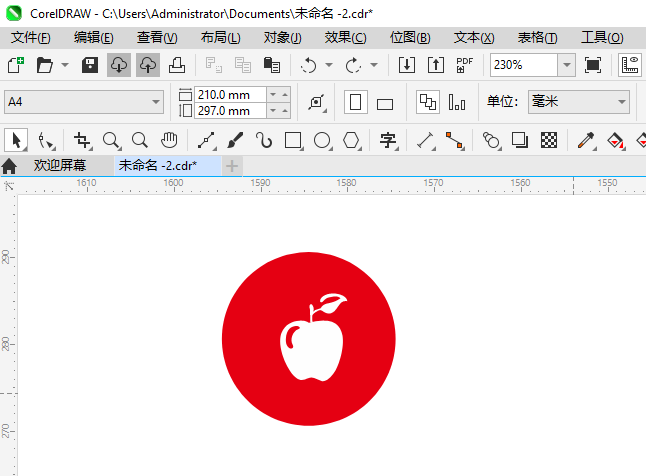The height and width of the screenshot is (476, 646).
Task: Undo the last action
Action: tap(309, 65)
